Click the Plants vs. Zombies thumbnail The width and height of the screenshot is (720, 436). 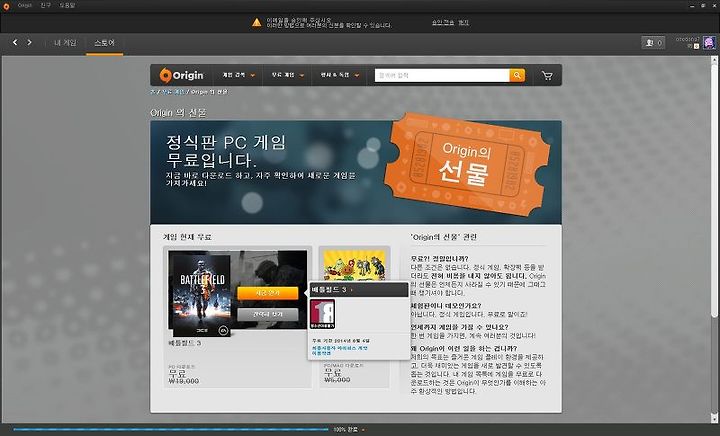point(354,265)
